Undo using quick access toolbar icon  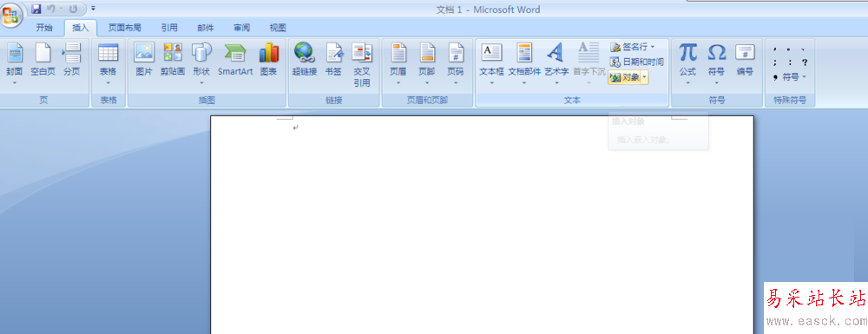pyautogui.click(x=51, y=9)
